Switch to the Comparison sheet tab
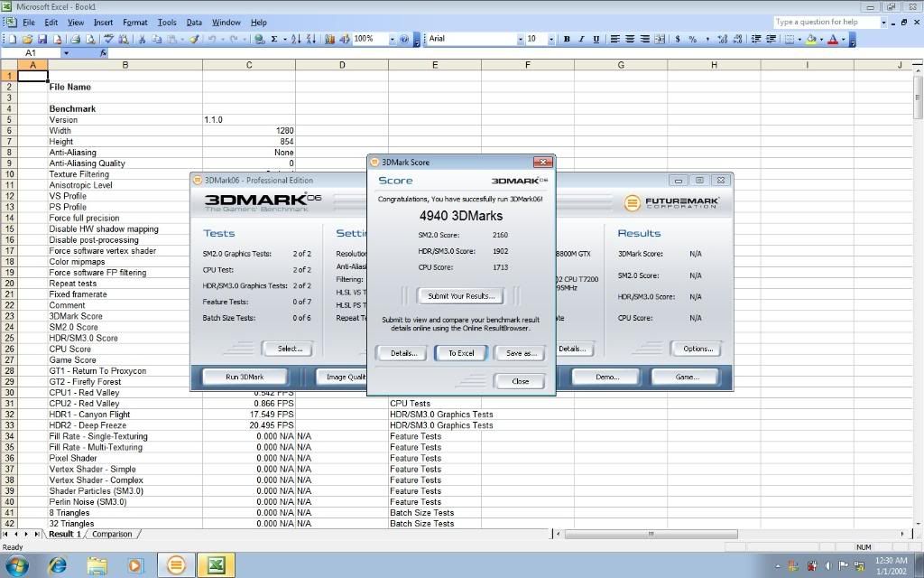The image size is (924, 578). tap(112, 535)
